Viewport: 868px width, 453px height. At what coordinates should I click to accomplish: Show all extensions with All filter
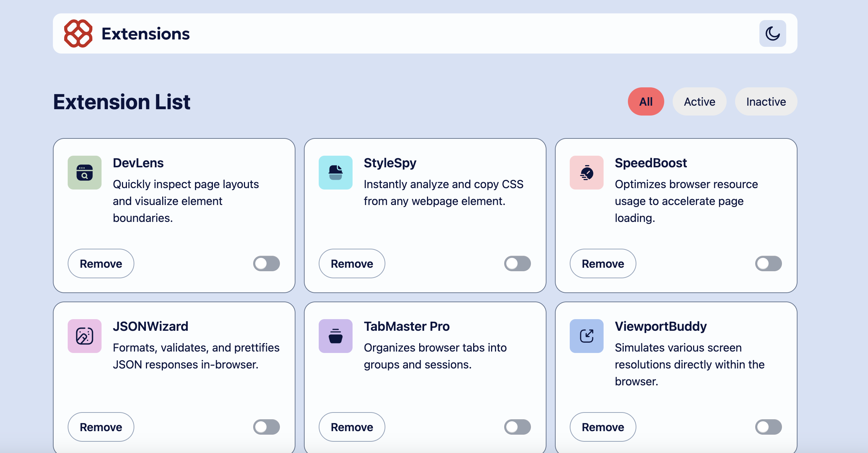pyautogui.click(x=646, y=101)
